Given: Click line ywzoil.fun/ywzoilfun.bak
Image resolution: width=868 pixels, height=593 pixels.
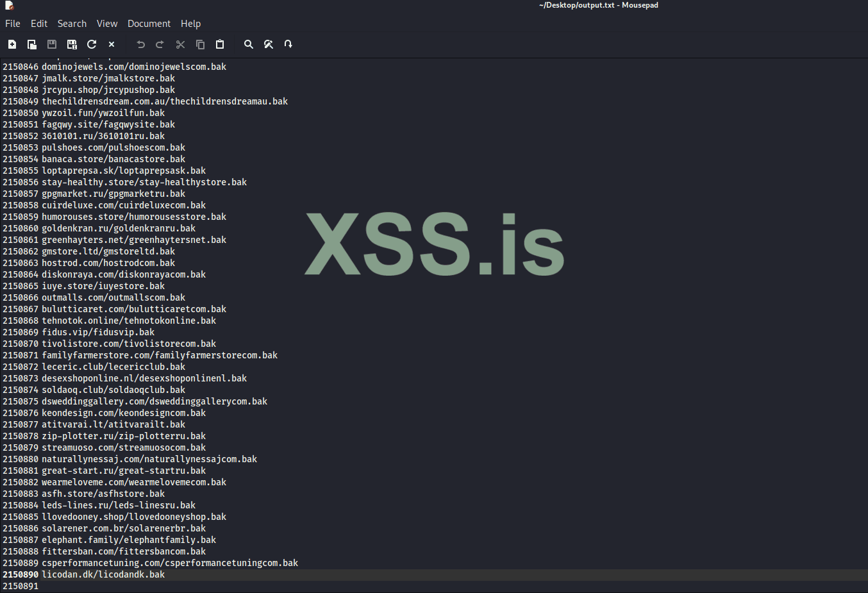Looking at the screenshot, I should coord(103,113).
